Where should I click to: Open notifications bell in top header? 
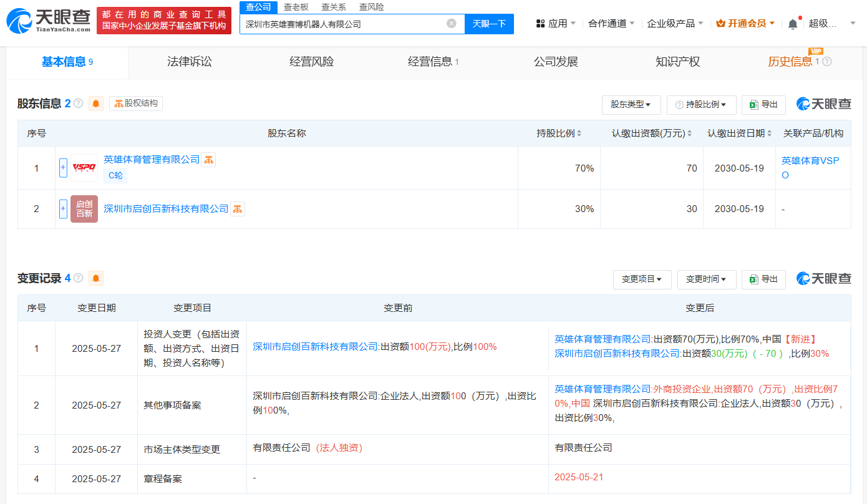792,24
